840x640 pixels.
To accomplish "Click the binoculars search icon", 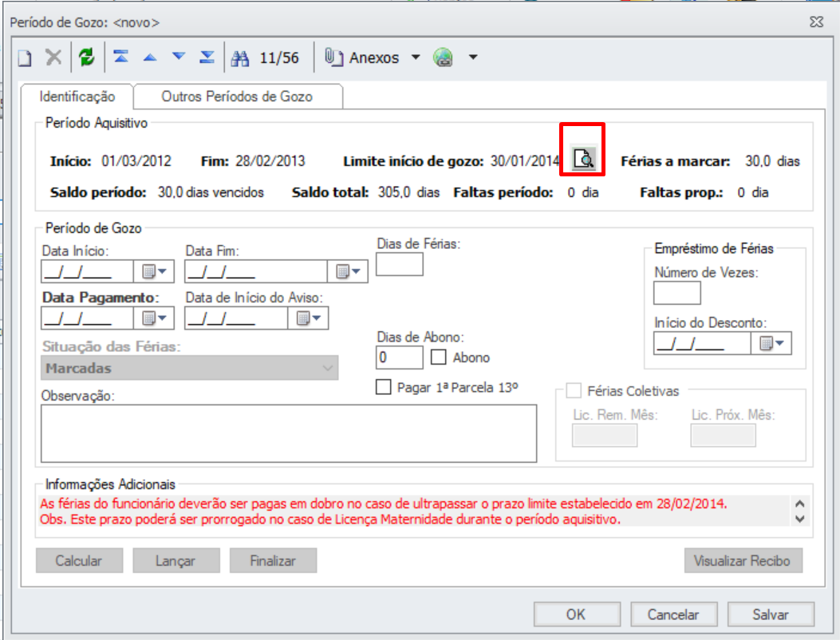I will point(240,58).
